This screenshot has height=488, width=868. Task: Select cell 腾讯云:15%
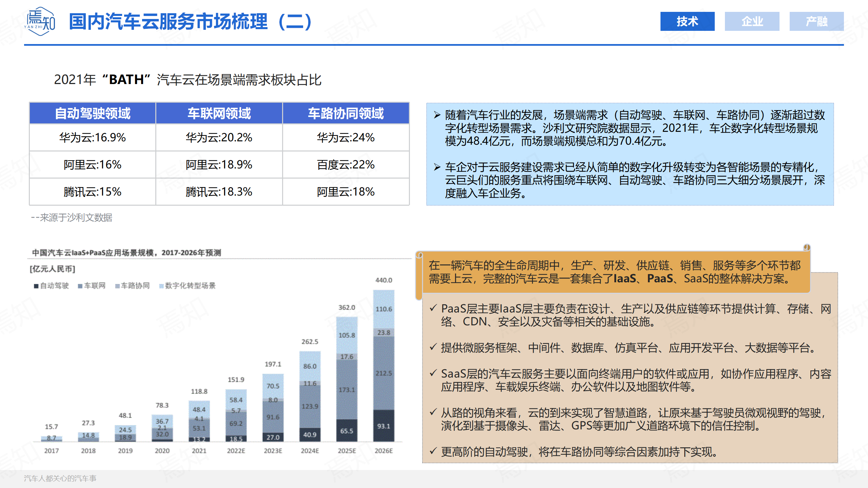click(x=93, y=192)
